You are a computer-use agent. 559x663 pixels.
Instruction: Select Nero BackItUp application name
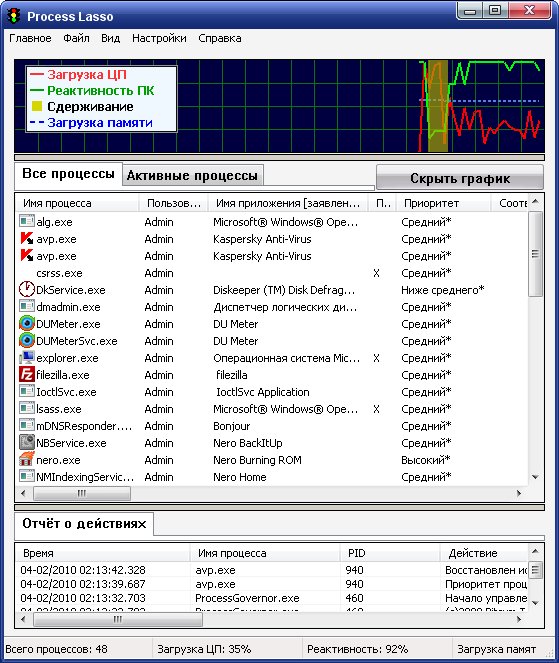click(x=247, y=443)
